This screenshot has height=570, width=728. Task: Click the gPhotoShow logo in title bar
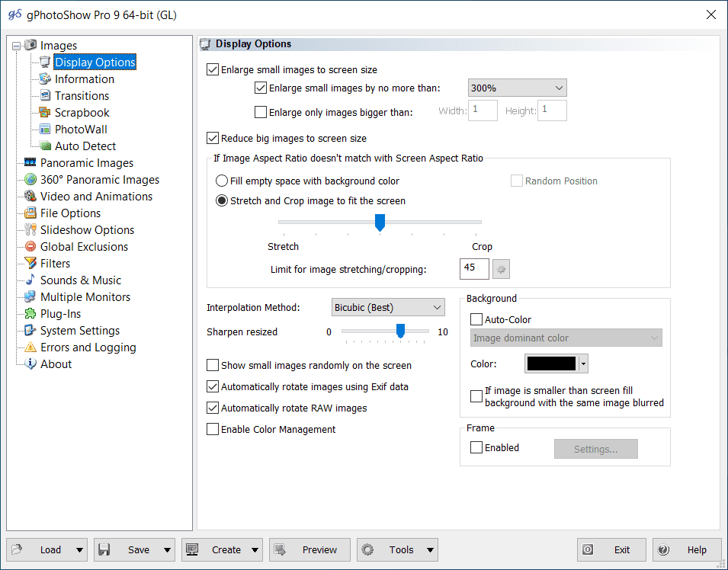pos(14,14)
